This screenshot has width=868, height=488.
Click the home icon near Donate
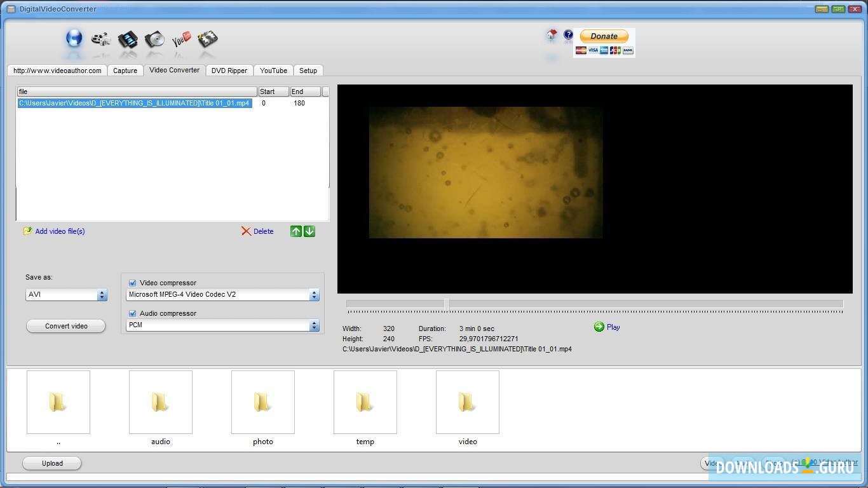coord(551,35)
